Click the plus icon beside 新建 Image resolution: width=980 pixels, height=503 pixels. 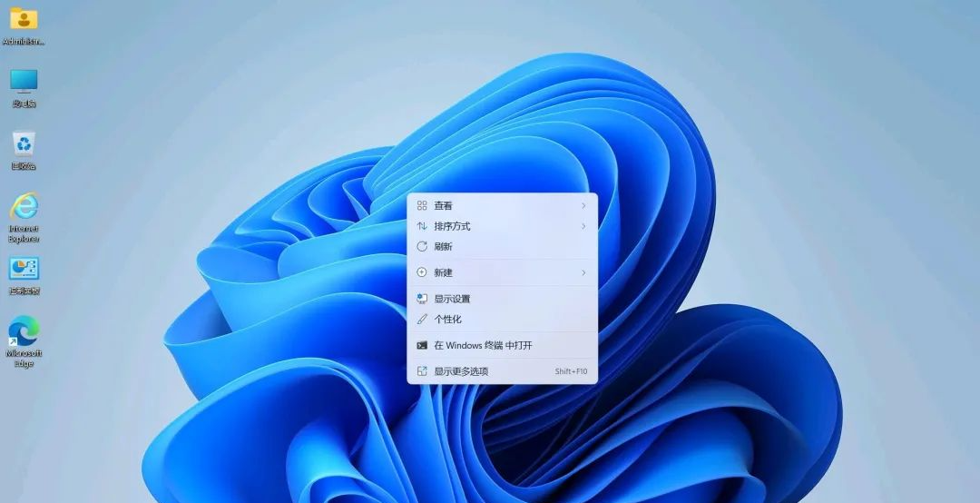tap(422, 272)
